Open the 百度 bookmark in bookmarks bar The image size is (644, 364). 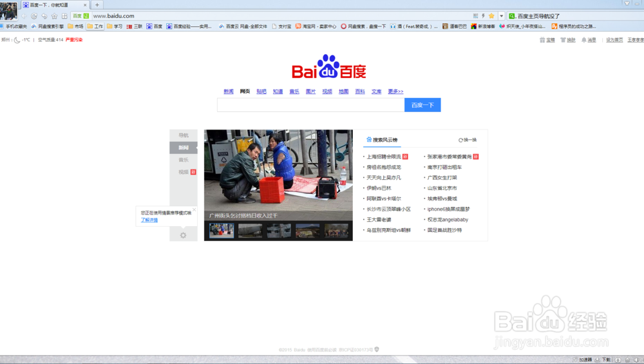(x=155, y=26)
